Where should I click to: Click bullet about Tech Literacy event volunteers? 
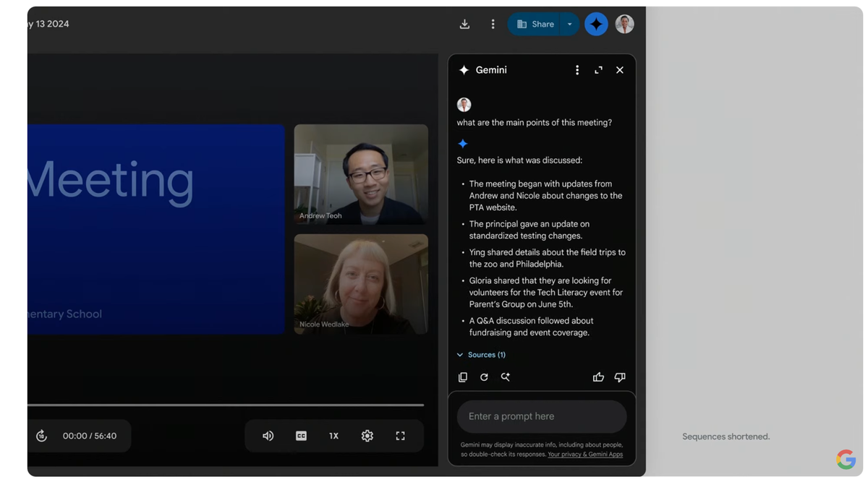click(x=545, y=293)
